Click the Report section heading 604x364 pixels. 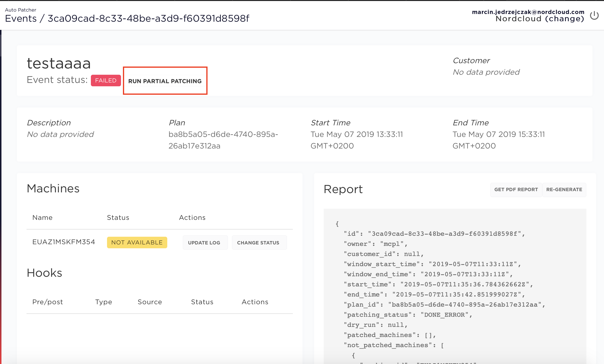[343, 189]
